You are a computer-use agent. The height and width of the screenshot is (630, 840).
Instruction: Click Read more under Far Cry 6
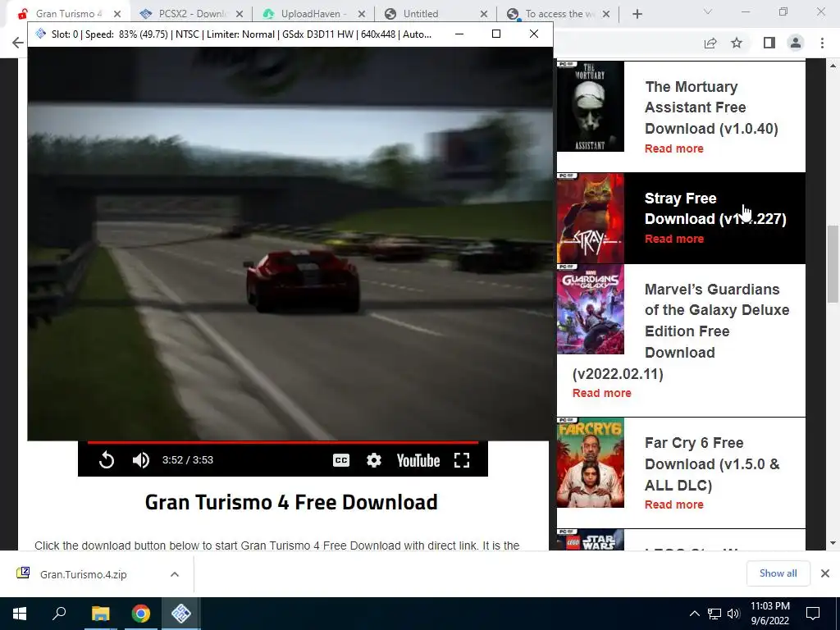674,504
